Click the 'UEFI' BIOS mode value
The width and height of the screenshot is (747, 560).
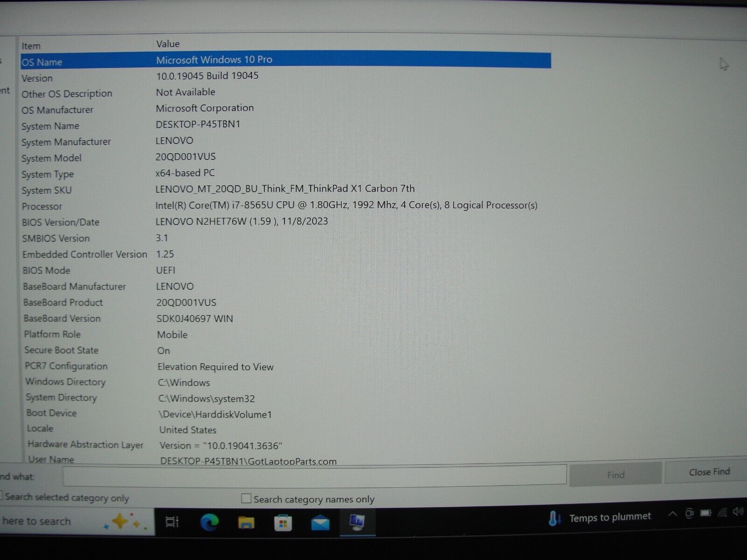pos(166,270)
